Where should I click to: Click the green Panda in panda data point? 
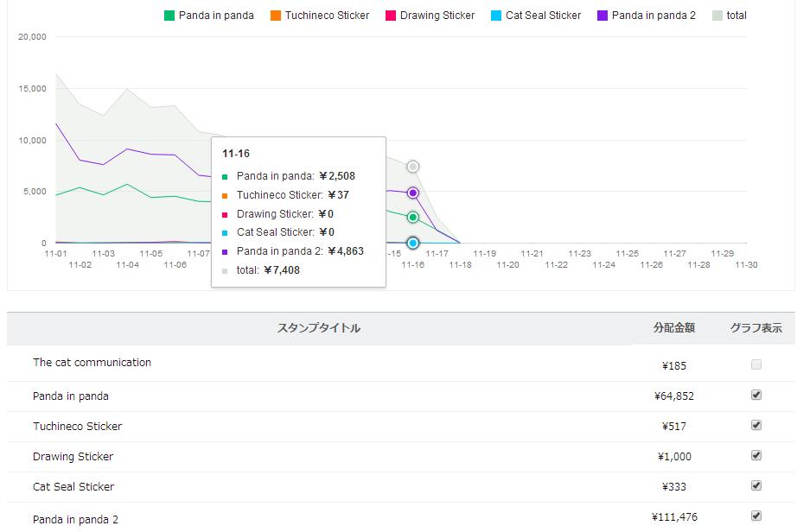[413, 217]
